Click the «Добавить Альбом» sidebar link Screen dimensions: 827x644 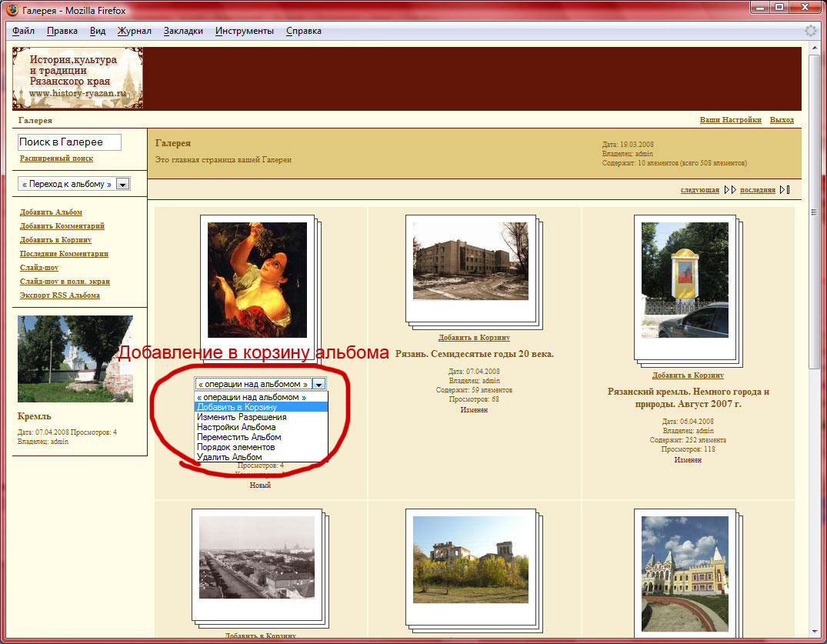[52, 212]
